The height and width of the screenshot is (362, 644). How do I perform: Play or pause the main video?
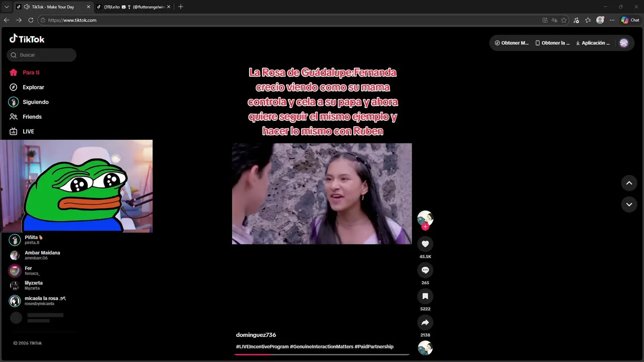[x=322, y=194]
